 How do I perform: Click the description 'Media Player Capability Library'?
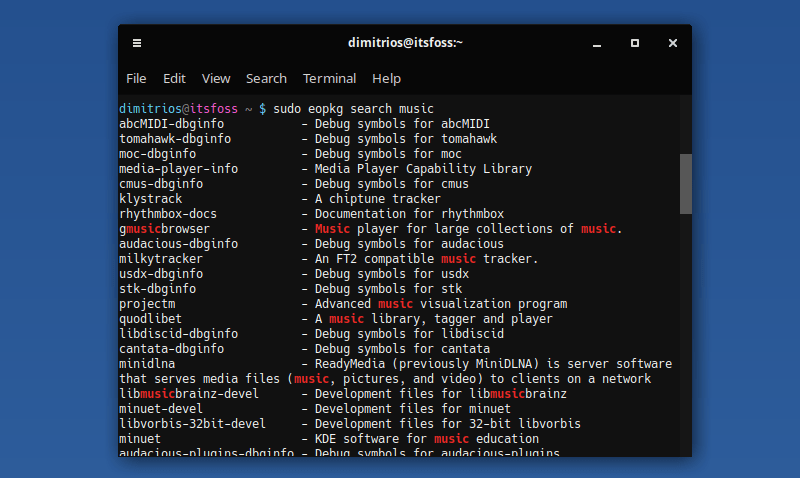pyautogui.click(x=423, y=169)
